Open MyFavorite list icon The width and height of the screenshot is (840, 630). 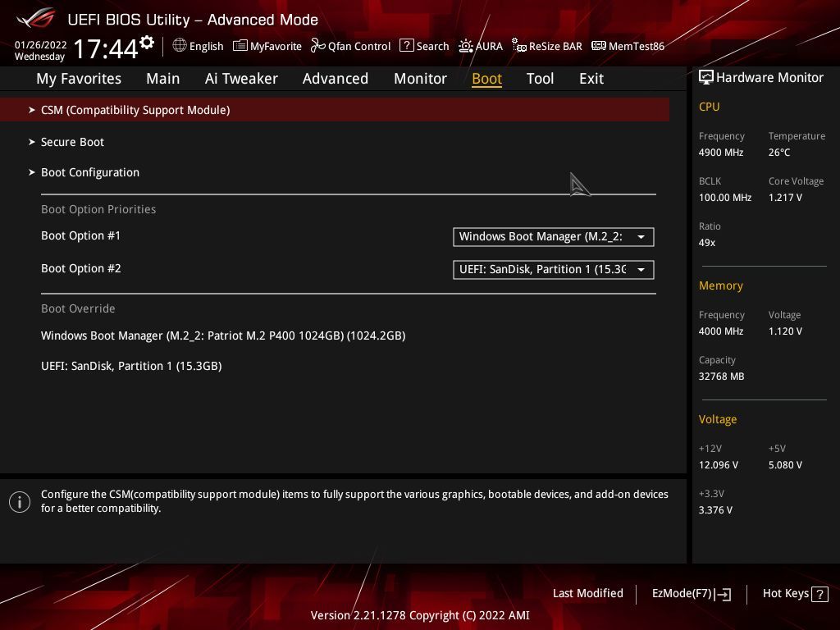click(240, 46)
